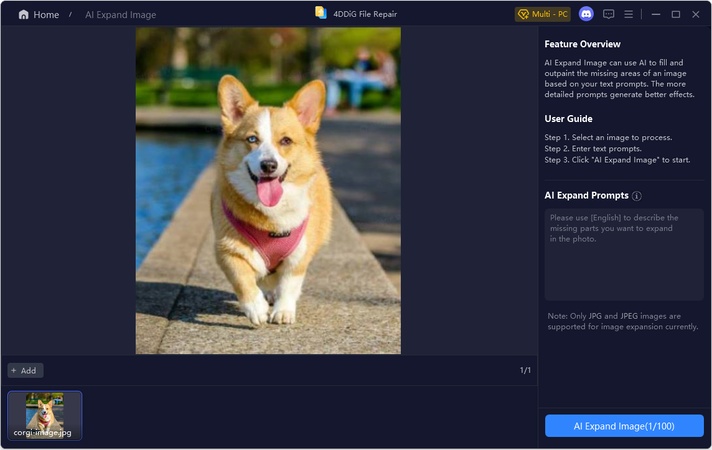Start AI Expand Image(1/100) processing
This screenshot has height=450, width=712.
tap(624, 426)
